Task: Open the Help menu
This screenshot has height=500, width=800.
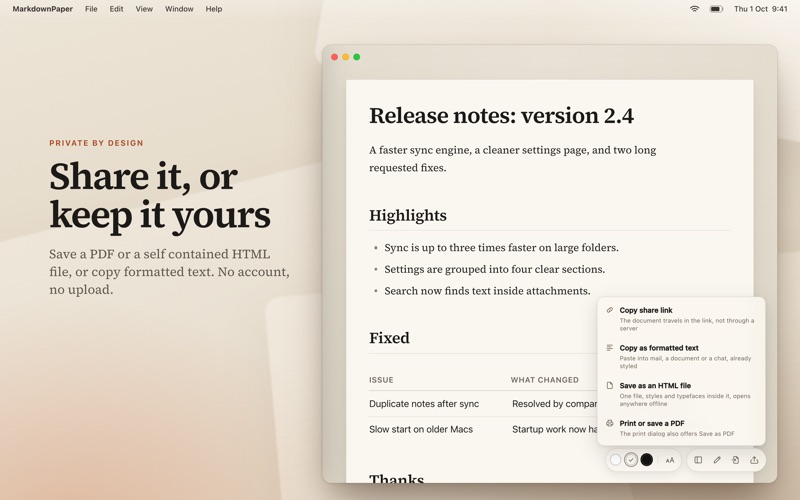Action: click(x=214, y=9)
